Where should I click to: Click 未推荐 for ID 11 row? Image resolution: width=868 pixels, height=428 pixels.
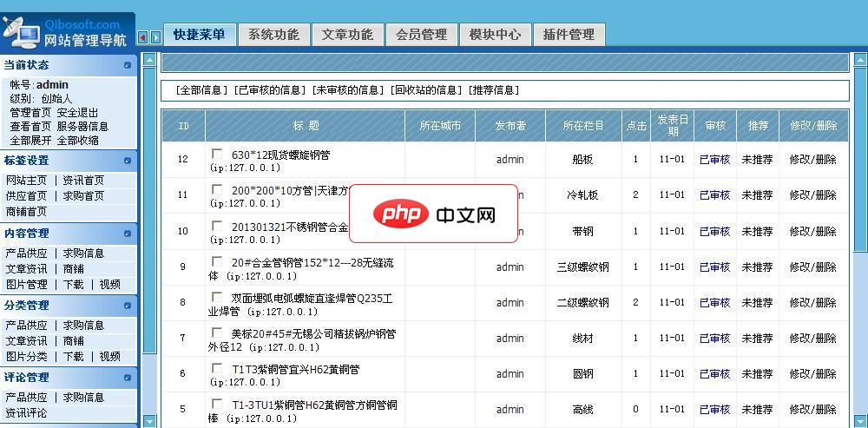point(757,194)
